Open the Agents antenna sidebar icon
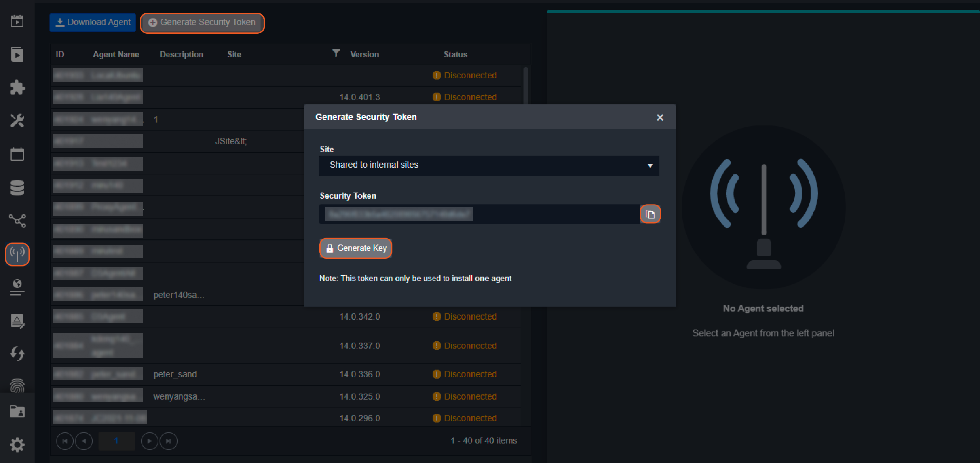Viewport: 980px width, 463px height. 17,254
